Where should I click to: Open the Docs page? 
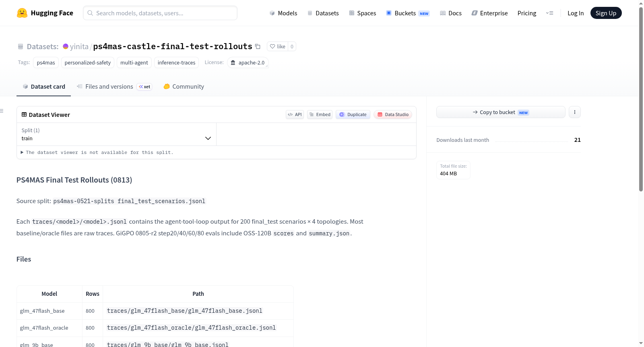451,13
